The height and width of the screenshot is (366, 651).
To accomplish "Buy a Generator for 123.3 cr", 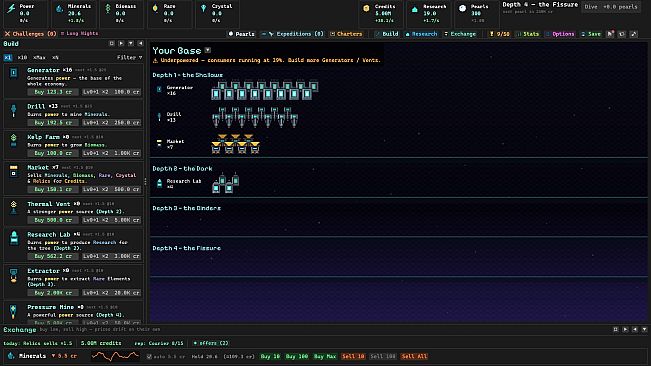I will [x=53, y=92].
